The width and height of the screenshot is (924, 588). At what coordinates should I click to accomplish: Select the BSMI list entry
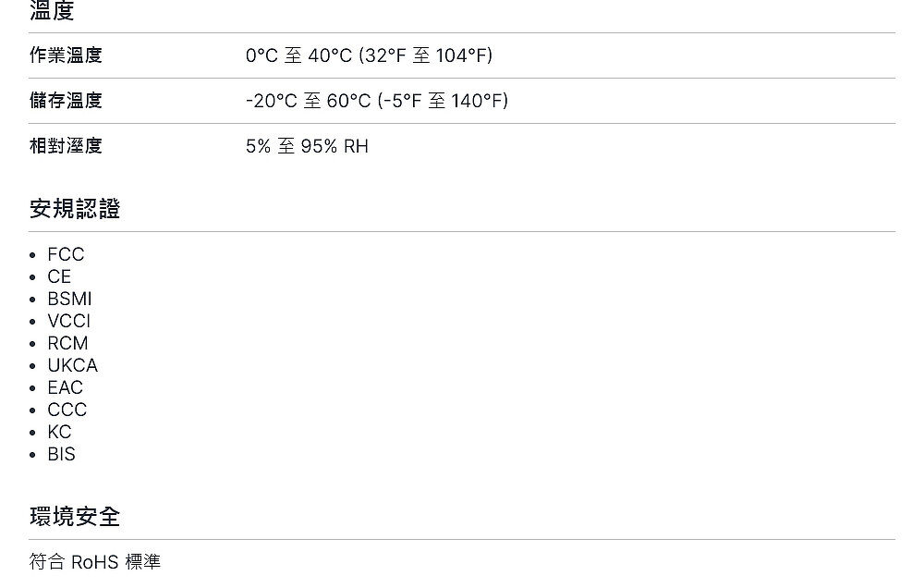(69, 299)
